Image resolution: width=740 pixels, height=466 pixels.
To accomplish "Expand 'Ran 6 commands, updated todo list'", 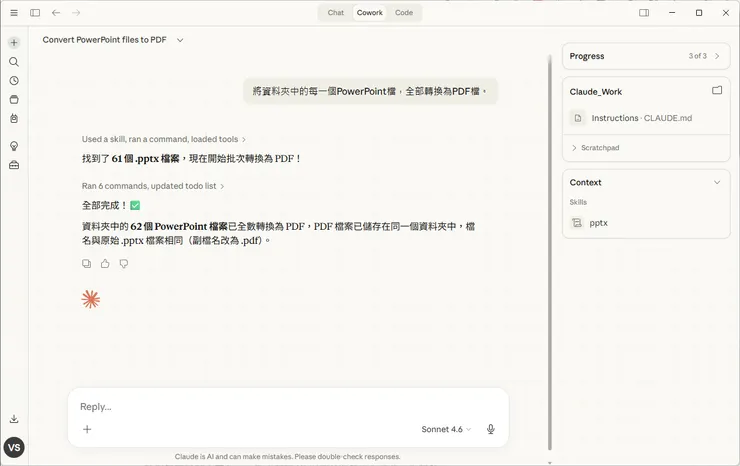I will [x=153, y=186].
